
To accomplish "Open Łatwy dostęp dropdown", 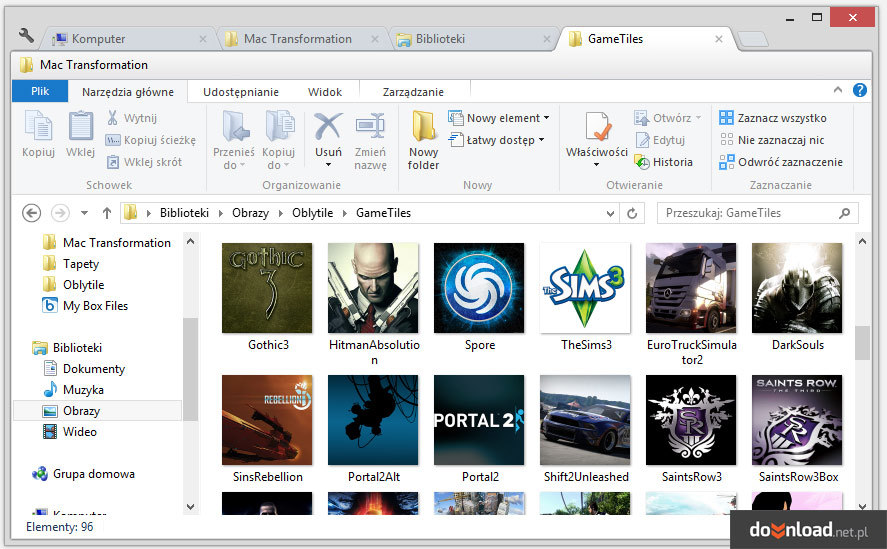I will [541, 140].
